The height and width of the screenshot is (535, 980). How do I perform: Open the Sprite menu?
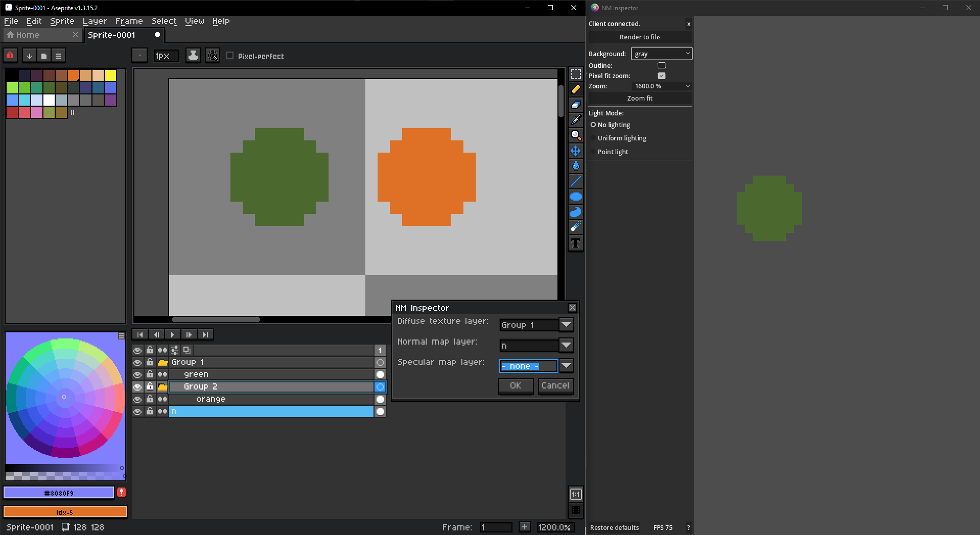click(62, 21)
